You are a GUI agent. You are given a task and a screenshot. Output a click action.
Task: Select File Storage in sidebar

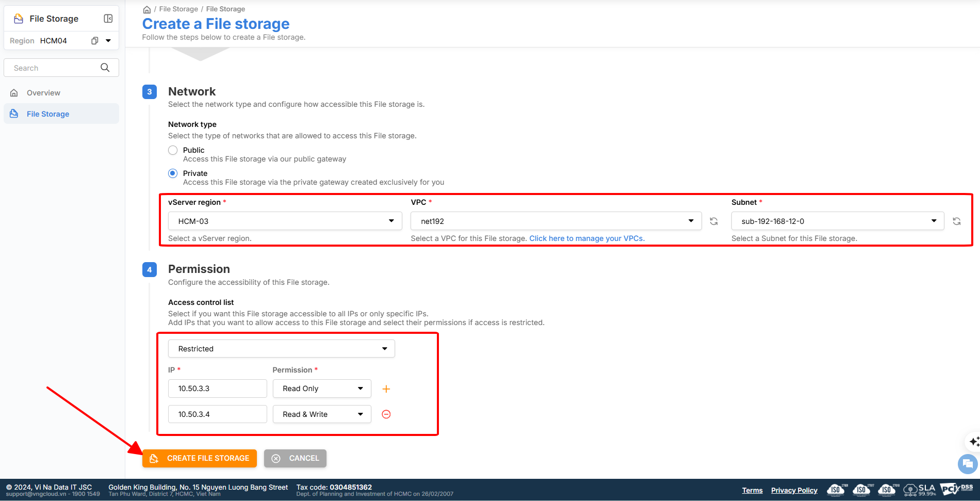[x=47, y=114]
